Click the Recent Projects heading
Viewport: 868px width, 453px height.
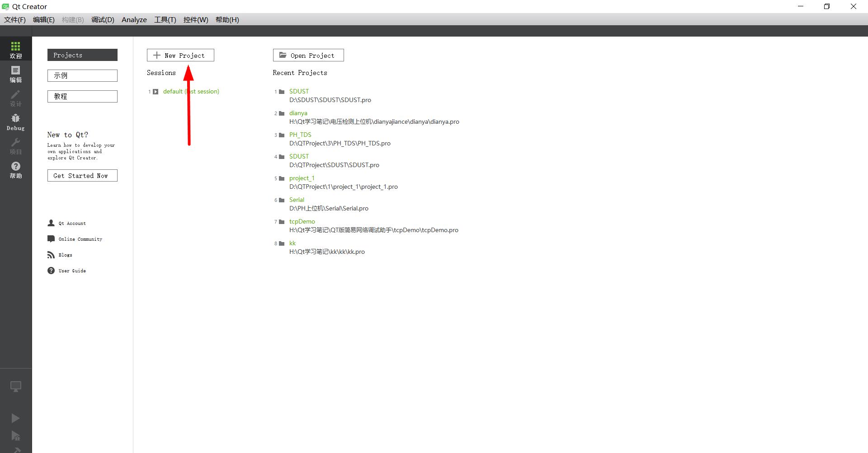(300, 73)
